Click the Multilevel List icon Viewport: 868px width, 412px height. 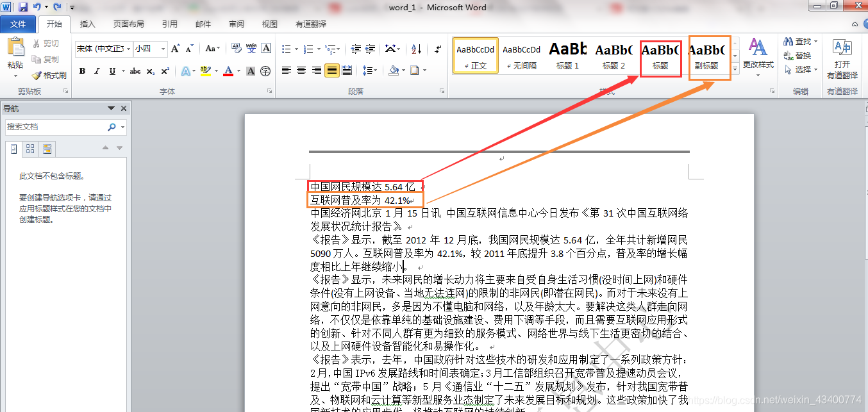pos(330,49)
